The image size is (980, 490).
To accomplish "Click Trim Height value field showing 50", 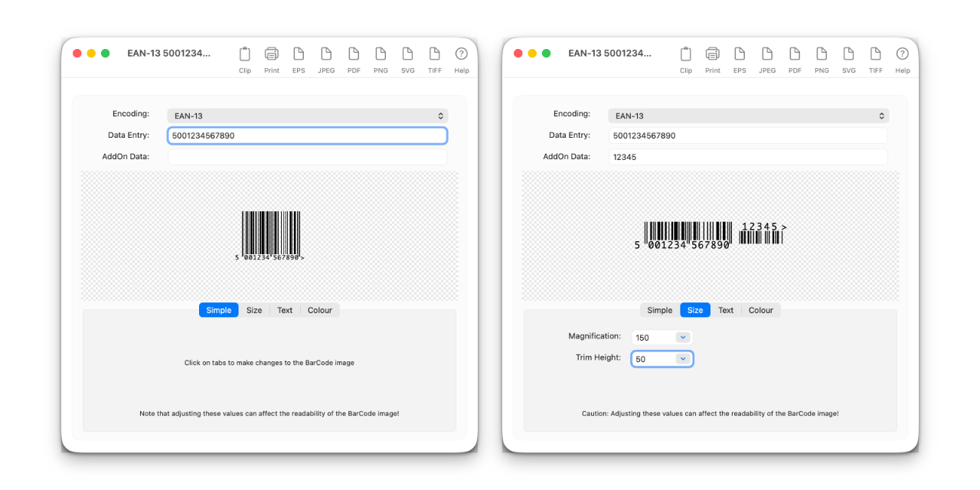I will tap(654, 359).
